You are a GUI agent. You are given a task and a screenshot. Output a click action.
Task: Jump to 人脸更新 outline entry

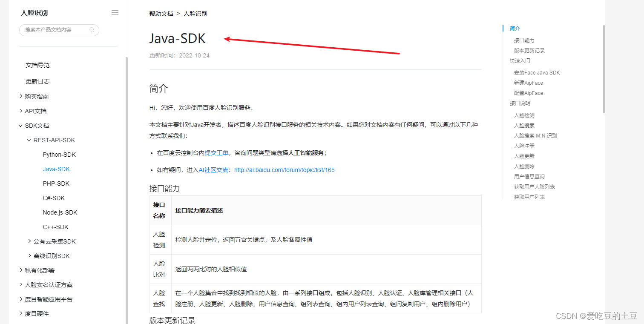(x=524, y=156)
